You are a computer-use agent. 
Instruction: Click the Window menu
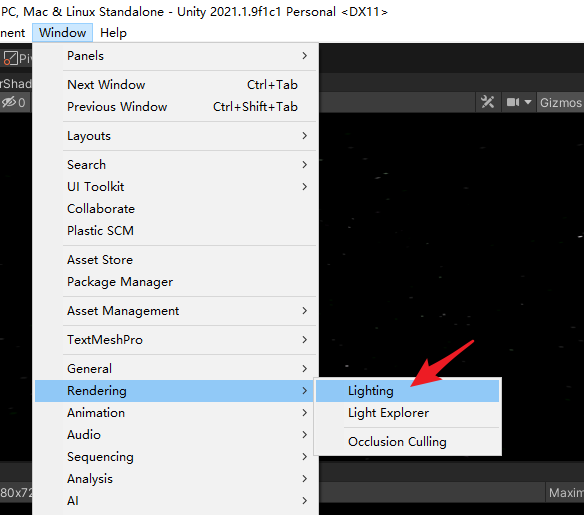coord(63,33)
